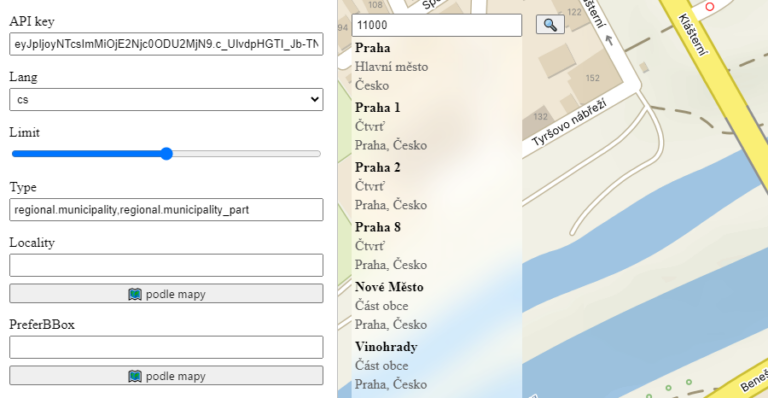The image size is (768, 398).
Task: Select Praha 8 suggestion entry
Action: click(x=437, y=246)
